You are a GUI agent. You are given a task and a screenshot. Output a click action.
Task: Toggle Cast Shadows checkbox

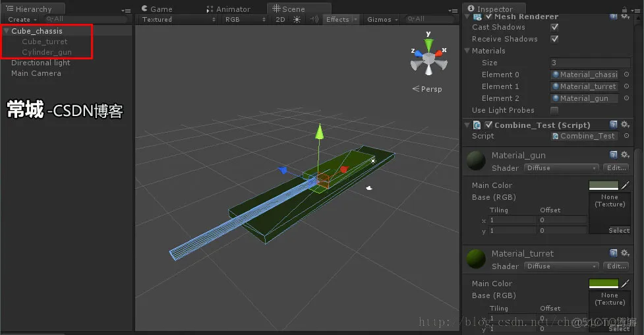click(x=554, y=27)
